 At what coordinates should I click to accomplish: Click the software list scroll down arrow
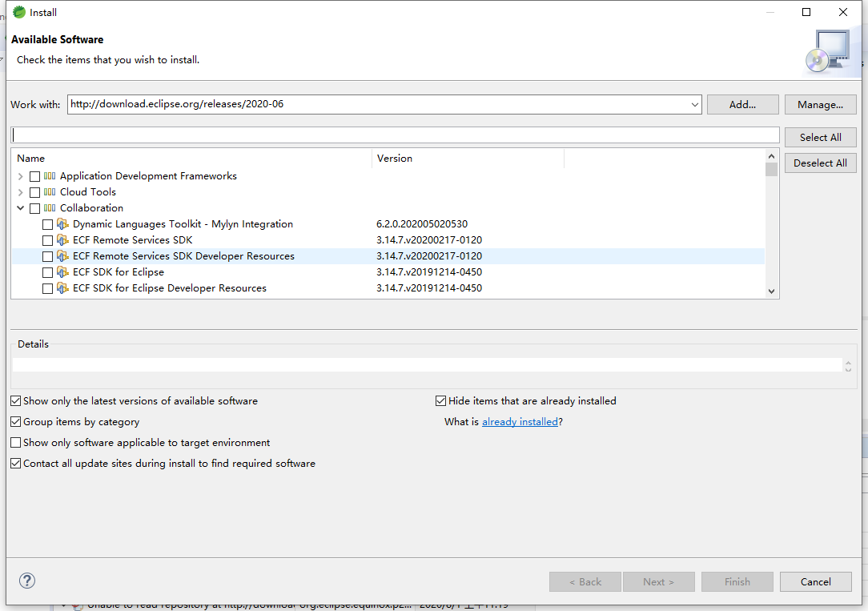[771, 291]
